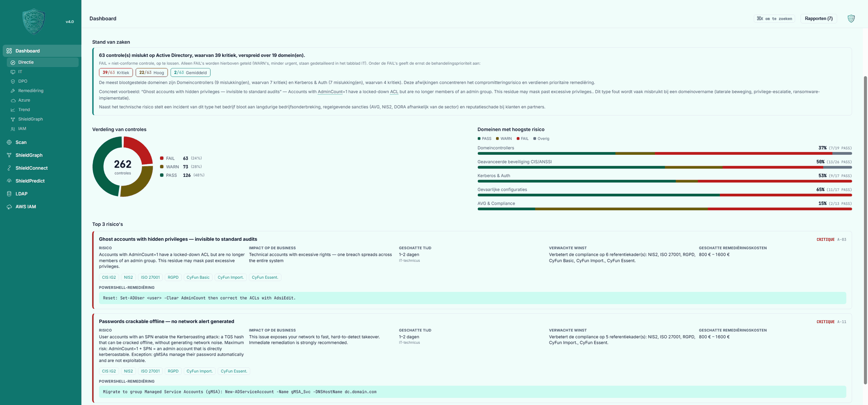
Task: Click the AVG & Compliance domain label
Action: [496, 203]
